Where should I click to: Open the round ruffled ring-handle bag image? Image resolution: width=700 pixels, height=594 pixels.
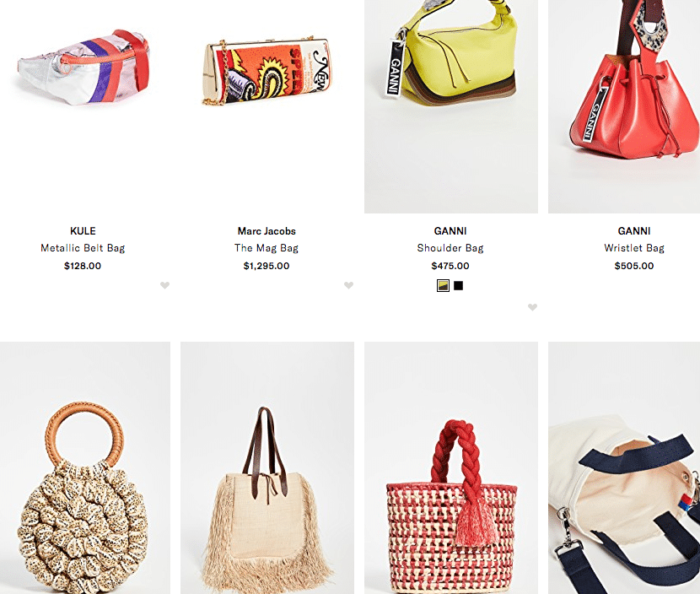(x=85, y=468)
